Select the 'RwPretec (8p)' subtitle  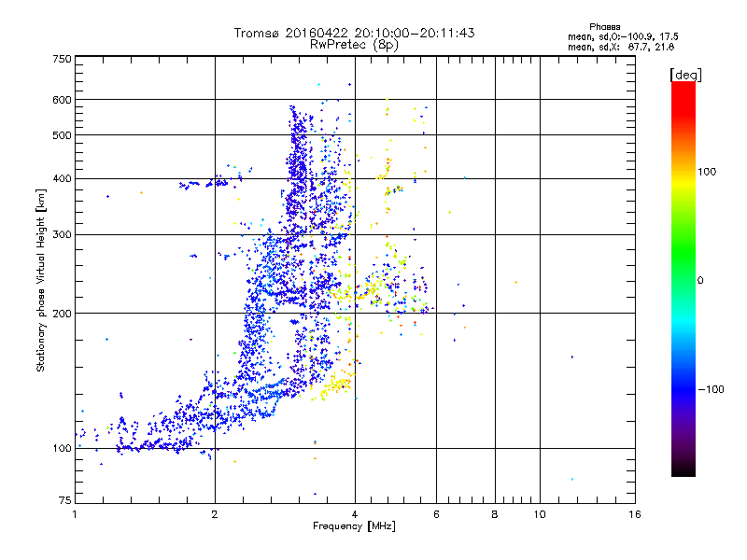coord(354,45)
